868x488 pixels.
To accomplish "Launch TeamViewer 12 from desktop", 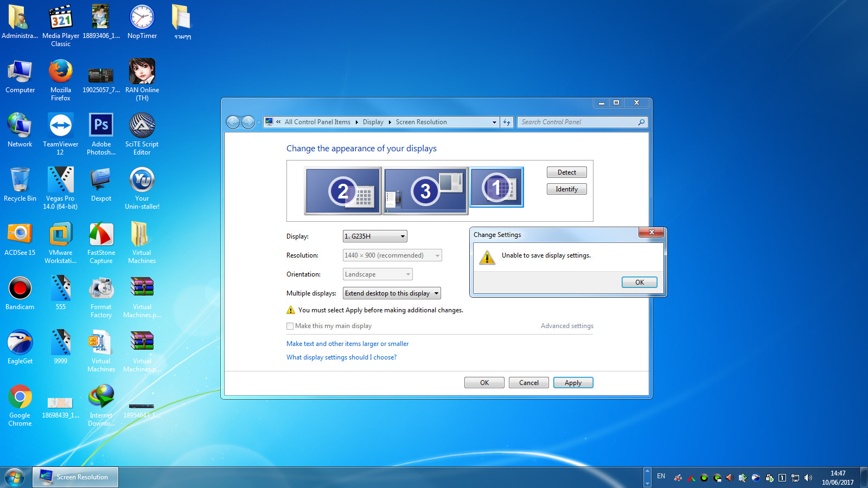I will click(x=61, y=126).
